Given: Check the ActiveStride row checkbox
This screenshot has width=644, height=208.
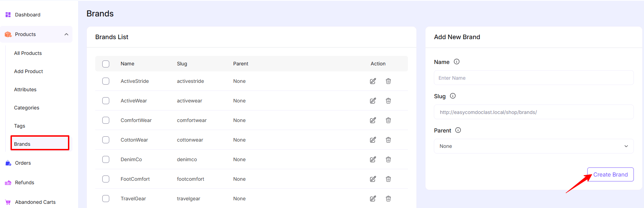Looking at the screenshot, I should (x=106, y=81).
